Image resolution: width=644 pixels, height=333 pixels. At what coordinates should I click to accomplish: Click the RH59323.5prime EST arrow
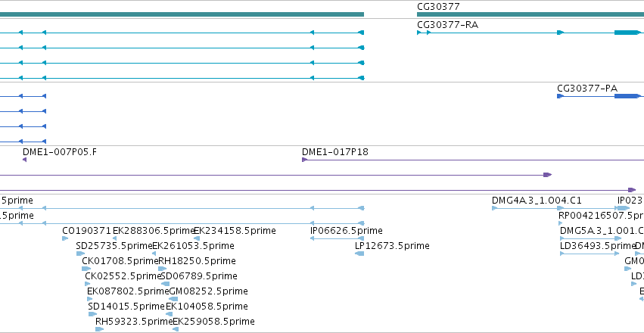(x=99, y=329)
